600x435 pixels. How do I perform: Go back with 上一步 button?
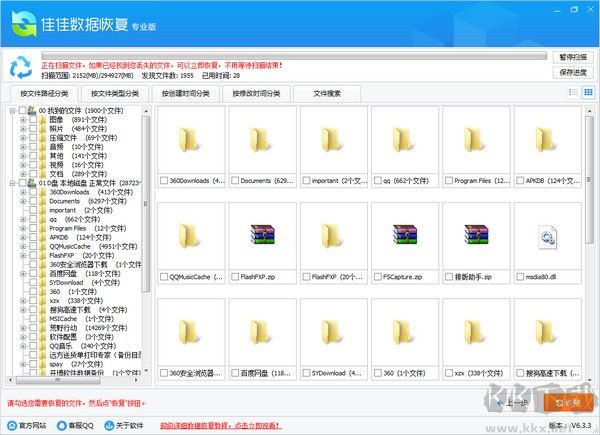[x=513, y=403]
